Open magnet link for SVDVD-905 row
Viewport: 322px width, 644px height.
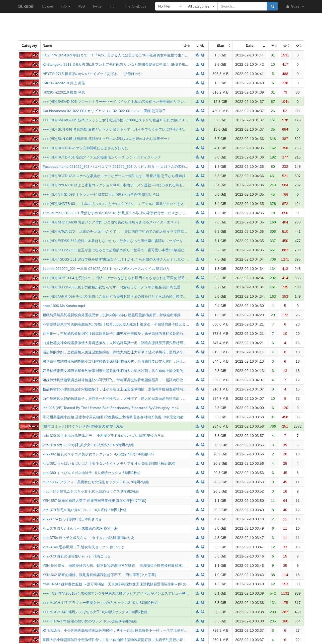(x=203, y=102)
